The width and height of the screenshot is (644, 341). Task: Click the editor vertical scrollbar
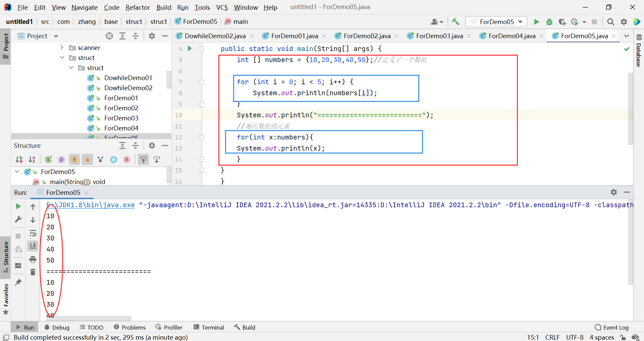631,109
